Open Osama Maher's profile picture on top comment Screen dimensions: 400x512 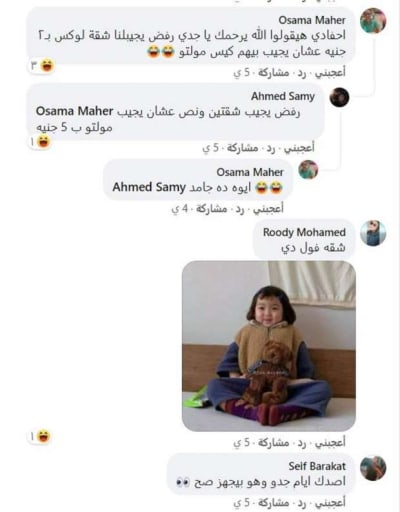pyautogui.click(x=373, y=21)
